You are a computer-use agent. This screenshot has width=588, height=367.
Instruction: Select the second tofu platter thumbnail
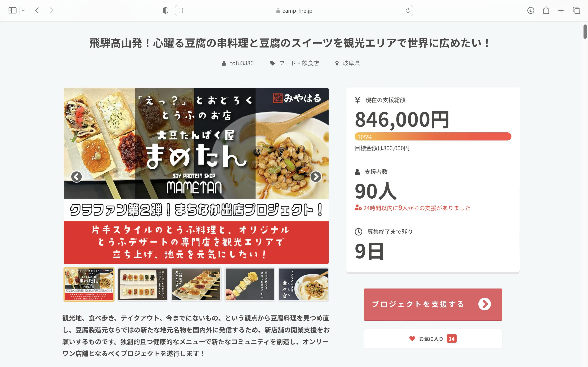[x=143, y=284]
